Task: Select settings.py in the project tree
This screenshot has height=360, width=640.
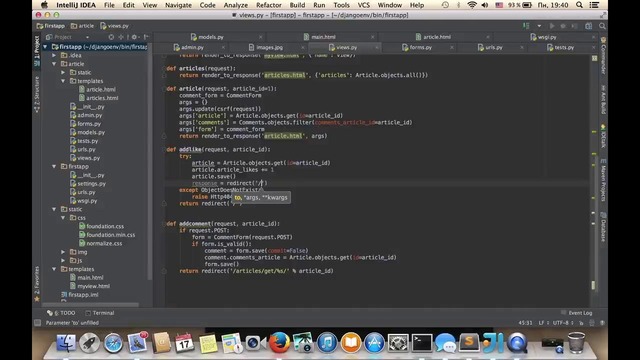Action: click(x=88, y=184)
